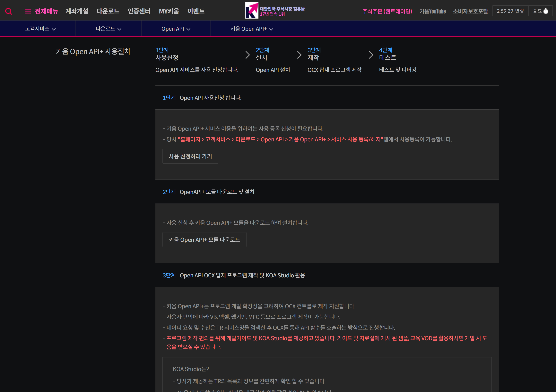
Task: Click the arrow between 1단계 and 2단계
Action: pos(247,55)
